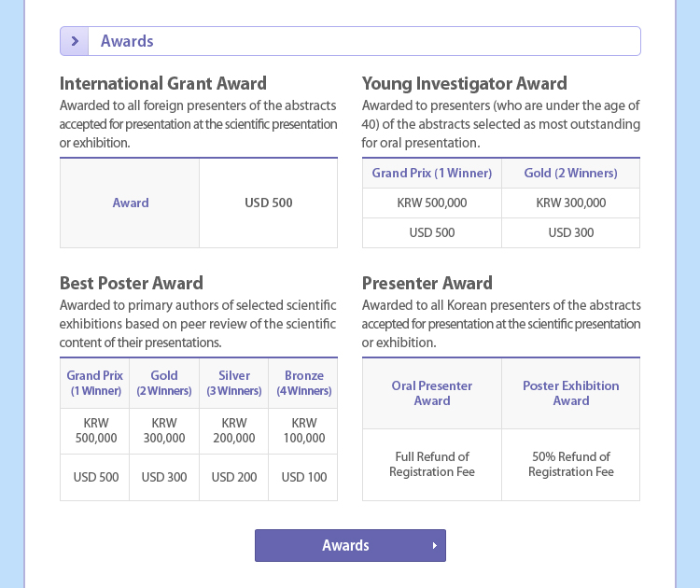The width and height of the screenshot is (700, 588).
Task: Click the Presenter Award heading
Action: (x=427, y=283)
